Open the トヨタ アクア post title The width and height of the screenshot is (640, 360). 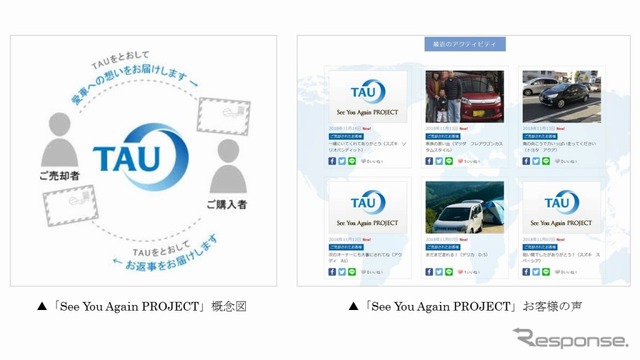click(559, 147)
